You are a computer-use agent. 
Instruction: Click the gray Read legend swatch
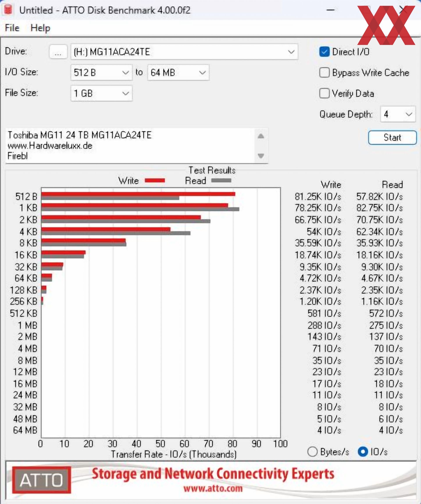point(221,180)
